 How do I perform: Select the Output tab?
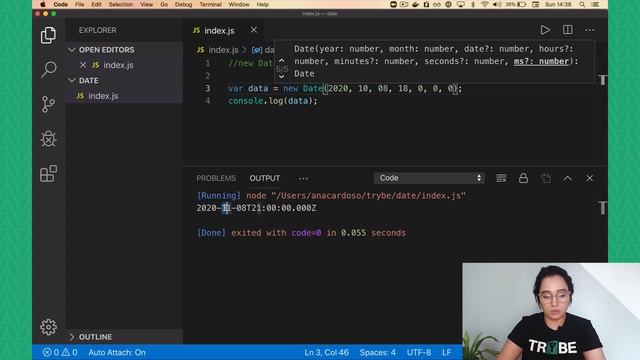coord(264,178)
